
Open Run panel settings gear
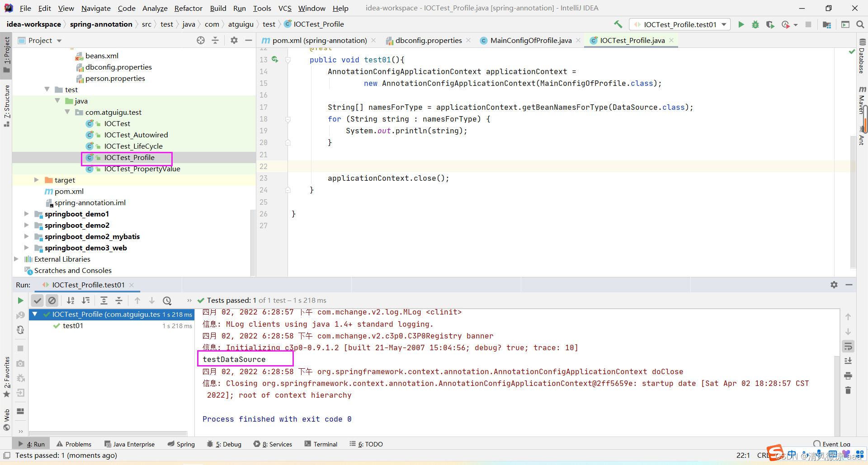pyautogui.click(x=834, y=285)
